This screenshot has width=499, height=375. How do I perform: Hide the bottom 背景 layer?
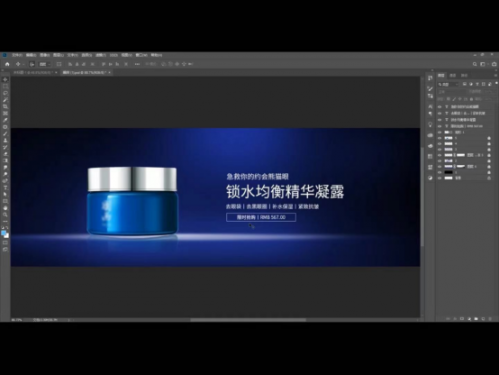[440, 178]
